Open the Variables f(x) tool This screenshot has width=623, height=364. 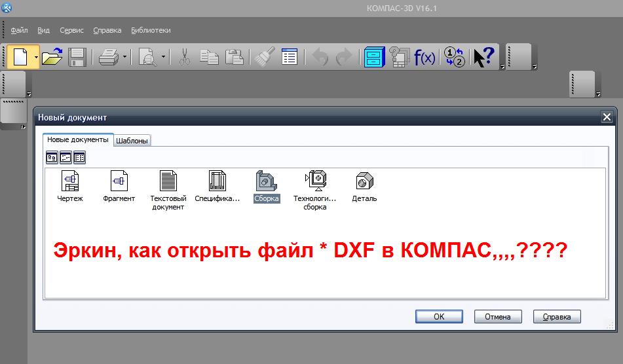[425, 57]
